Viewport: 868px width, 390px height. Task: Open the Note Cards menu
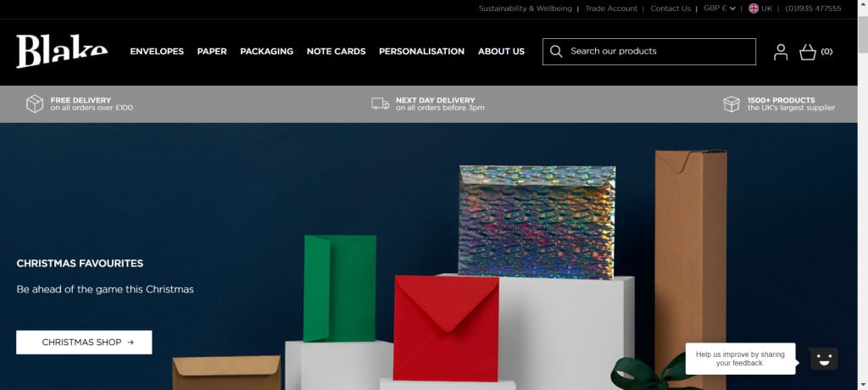(336, 51)
